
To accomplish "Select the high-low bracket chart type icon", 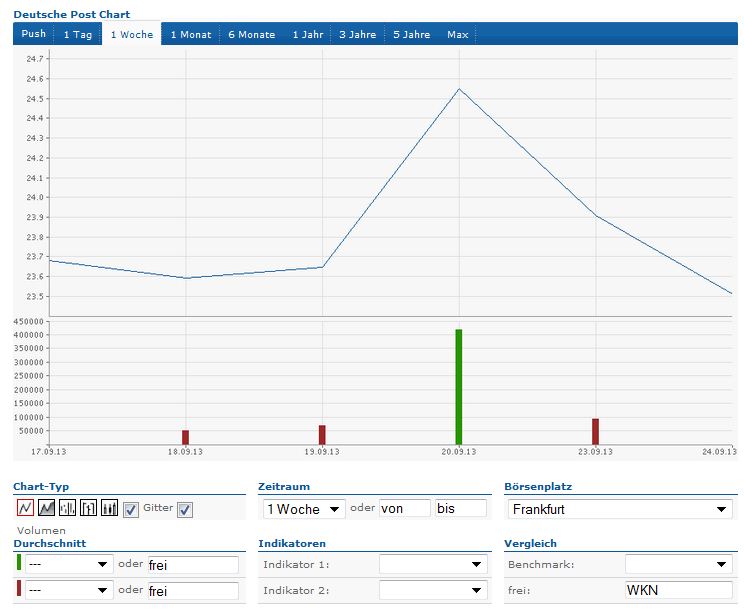I will click(x=88, y=508).
